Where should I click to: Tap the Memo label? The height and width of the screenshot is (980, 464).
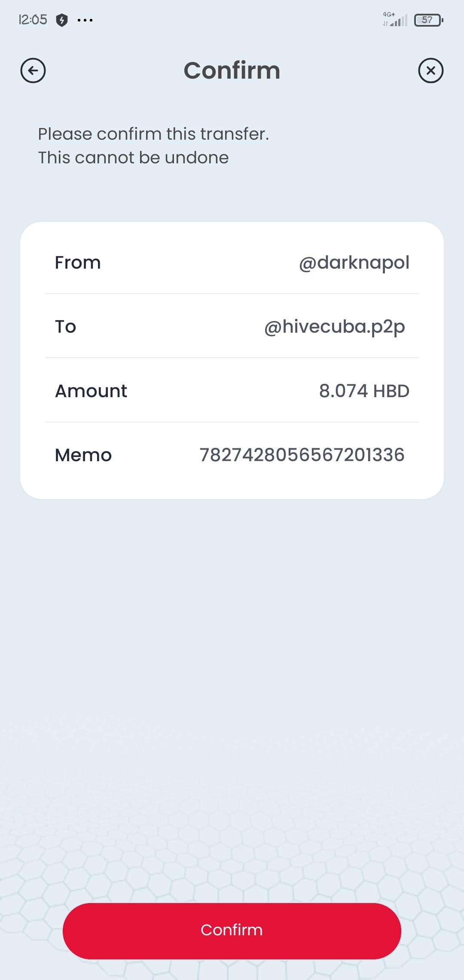click(x=83, y=455)
